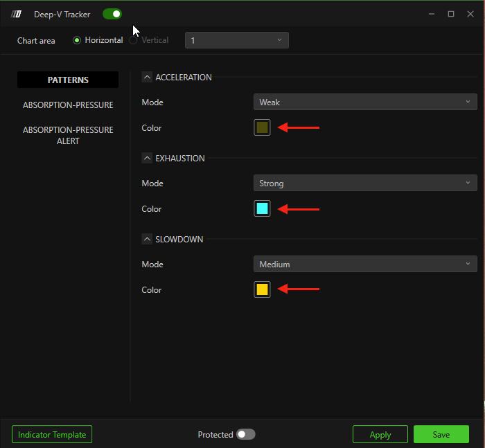Collapse the ACCELERATION section

[147, 77]
